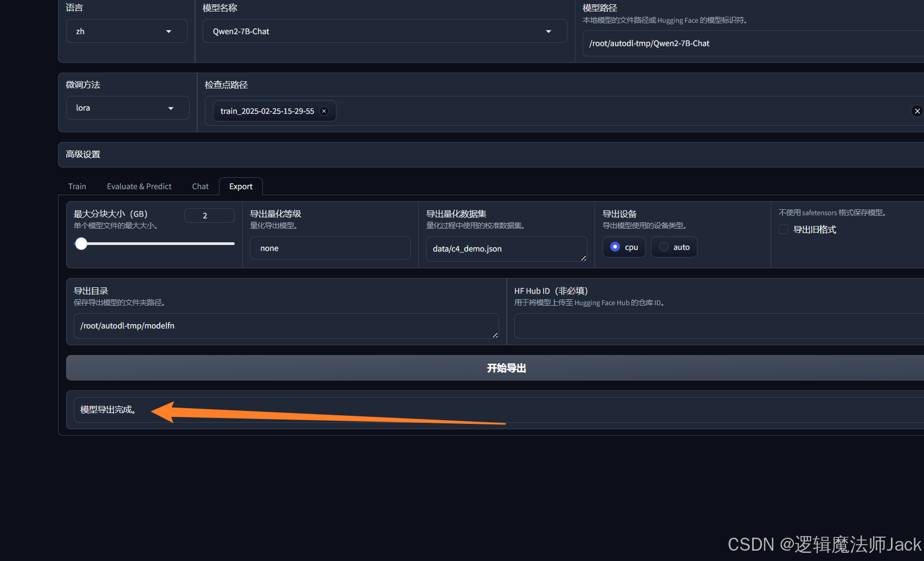Click the 开始导出 button
The height and width of the screenshot is (561, 924).
click(506, 368)
